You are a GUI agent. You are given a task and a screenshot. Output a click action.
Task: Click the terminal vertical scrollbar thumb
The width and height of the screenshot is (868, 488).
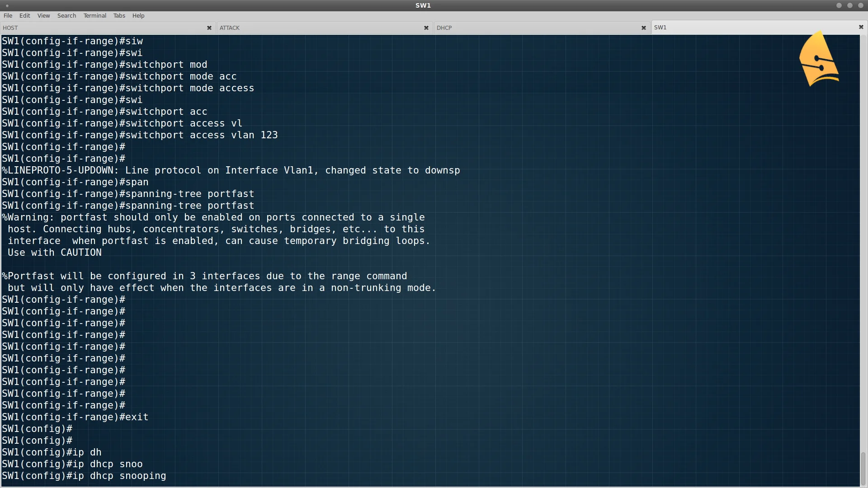point(863,468)
